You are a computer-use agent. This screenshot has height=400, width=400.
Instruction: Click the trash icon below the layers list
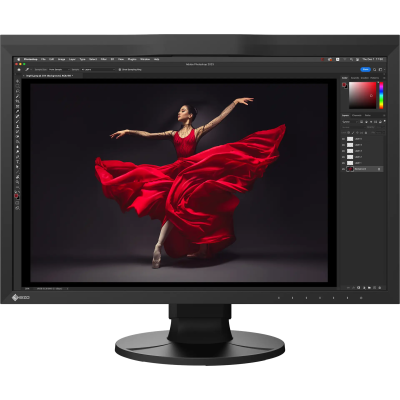pos(380,287)
